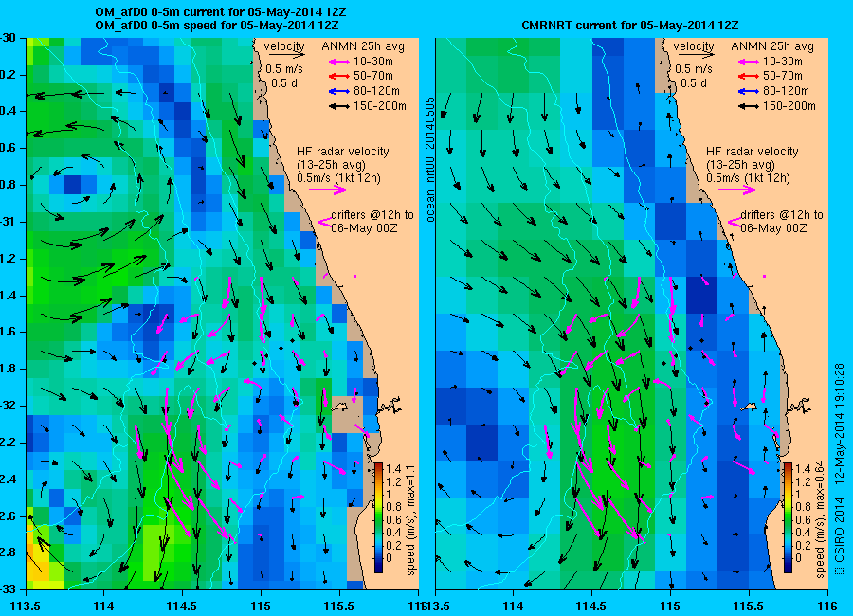Click the magenta 10-30m arrow in CMRNRT legend
Screen dimensions: 853x616
[749, 62]
